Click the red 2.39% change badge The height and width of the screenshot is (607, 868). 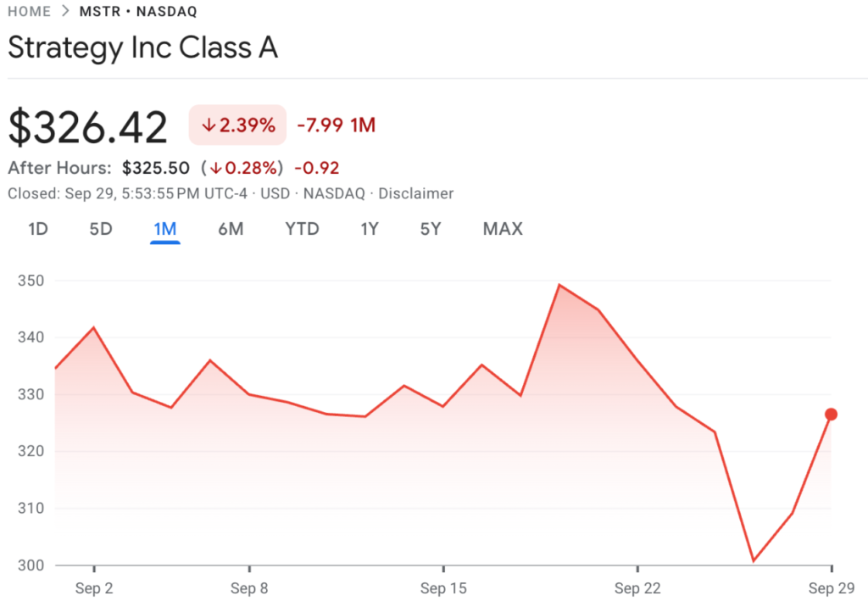coord(238,125)
